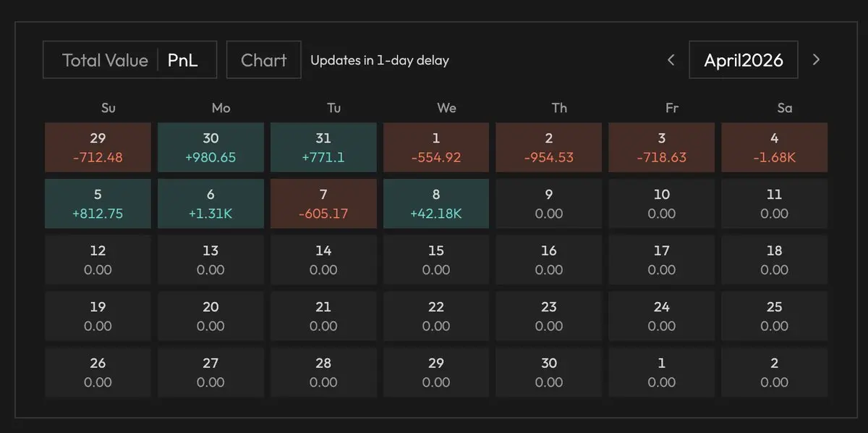This screenshot has width=868, height=433.
Task: Go to previous month with left chevron
Action: pyautogui.click(x=671, y=60)
